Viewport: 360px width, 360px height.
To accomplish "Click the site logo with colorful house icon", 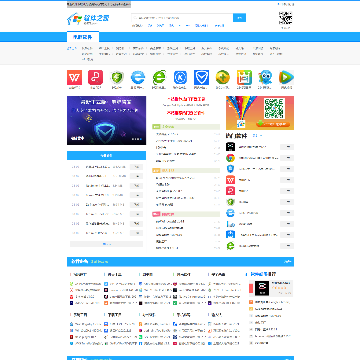I will [88, 19].
